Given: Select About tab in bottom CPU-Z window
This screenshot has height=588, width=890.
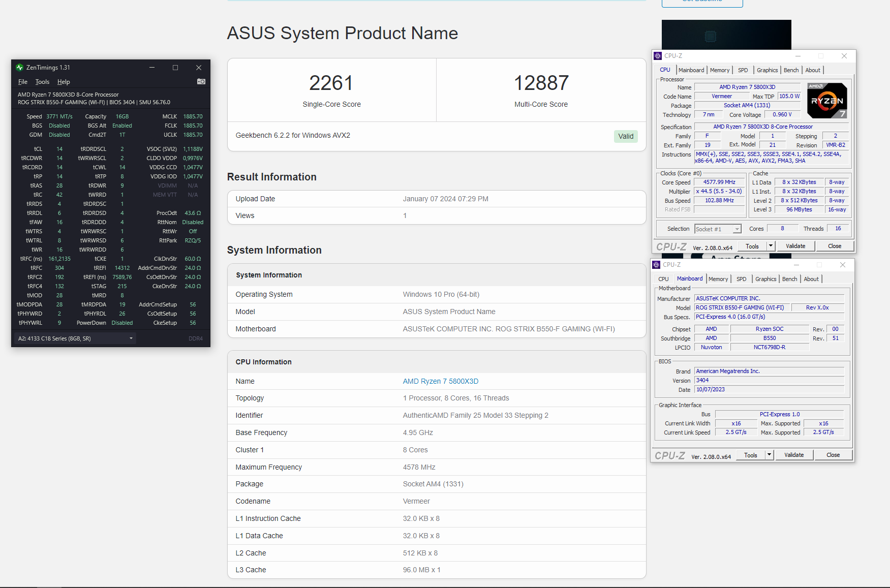Looking at the screenshot, I should click(x=811, y=279).
